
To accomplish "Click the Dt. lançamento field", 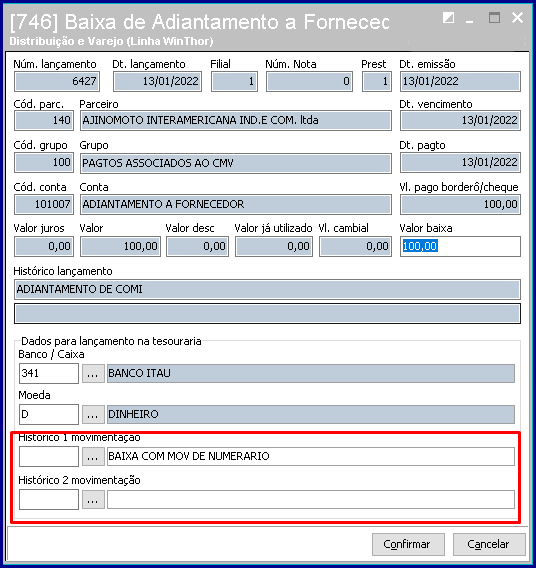I will coord(157,81).
